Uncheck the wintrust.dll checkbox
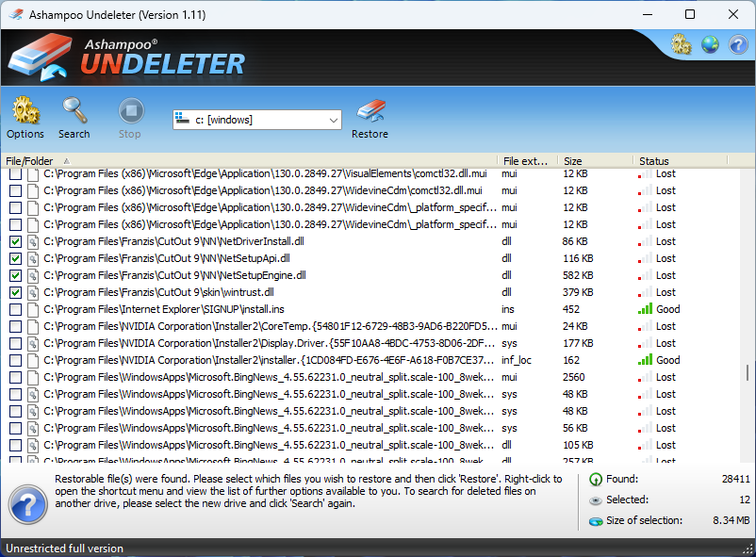Image resolution: width=756 pixels, height=557 pixels. point(15,293)
